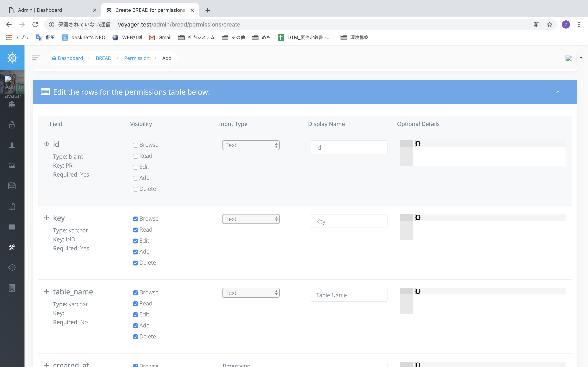The width and height of the screenshot is (588, 367).
Task: Uncheck Edit for table_name field
Action: click(x=136, y=315)
